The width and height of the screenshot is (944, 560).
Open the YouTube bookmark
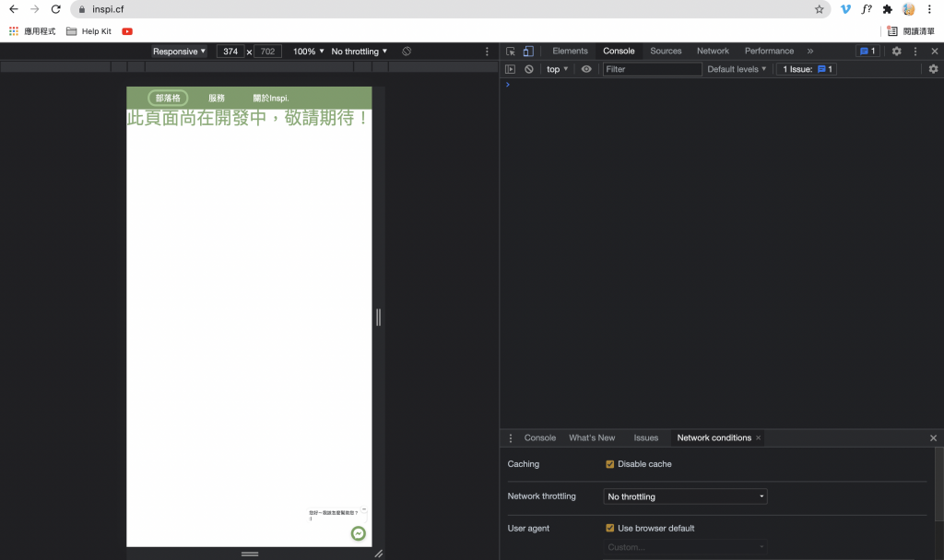click(127, 31)
